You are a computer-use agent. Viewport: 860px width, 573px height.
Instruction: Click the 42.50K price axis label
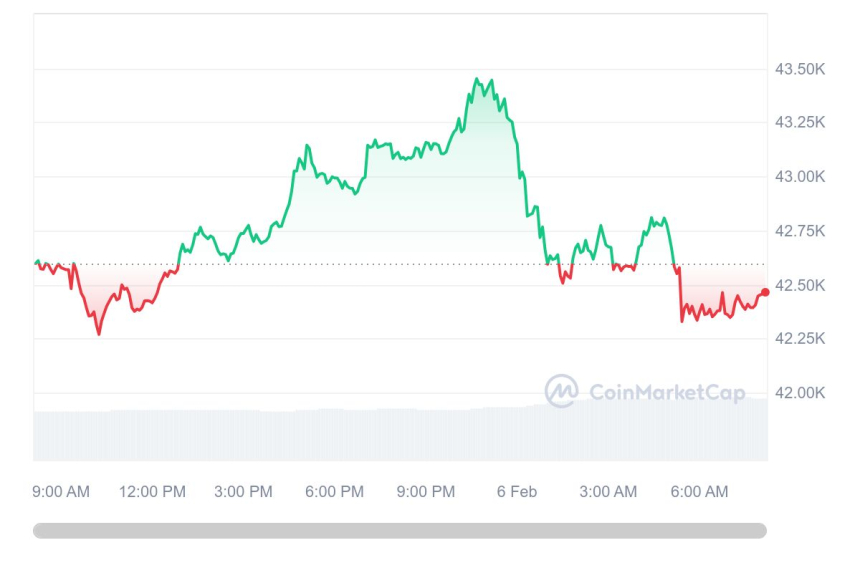800,285
